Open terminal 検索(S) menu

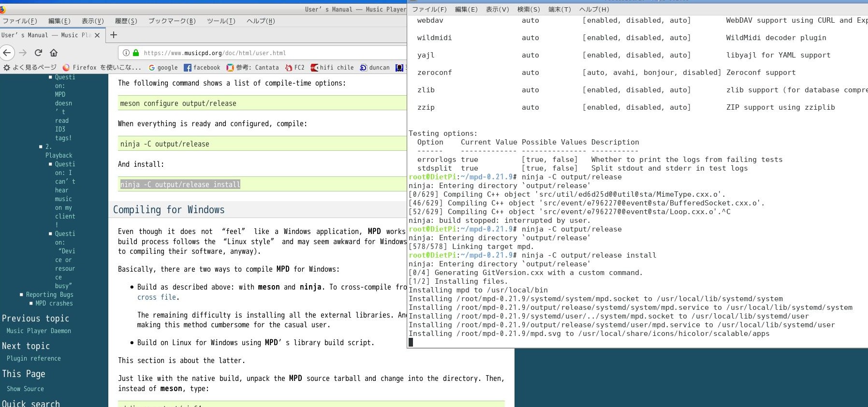pos(529,9)
